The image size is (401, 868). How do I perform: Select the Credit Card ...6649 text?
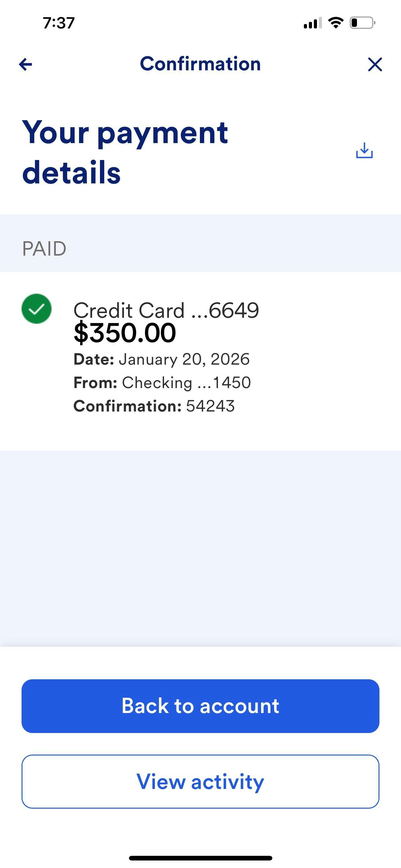[166, 310]
